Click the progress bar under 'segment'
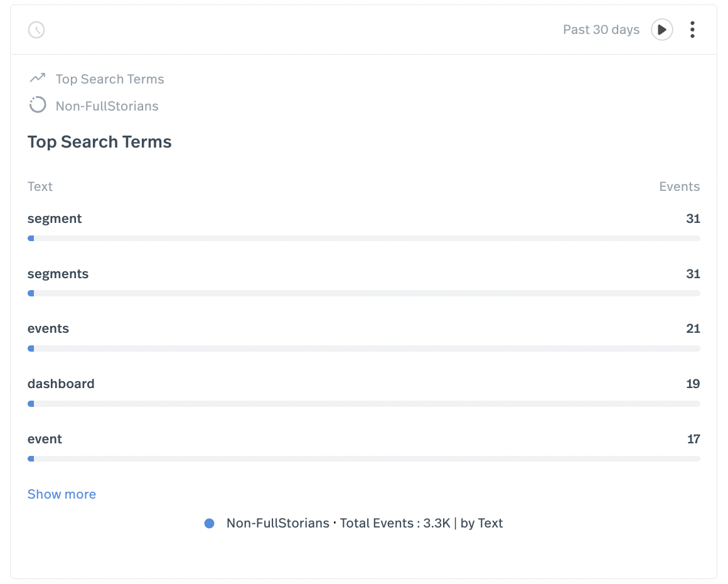Image resolution: width=728 pixels, height=584 pixels. pos(363,239)
